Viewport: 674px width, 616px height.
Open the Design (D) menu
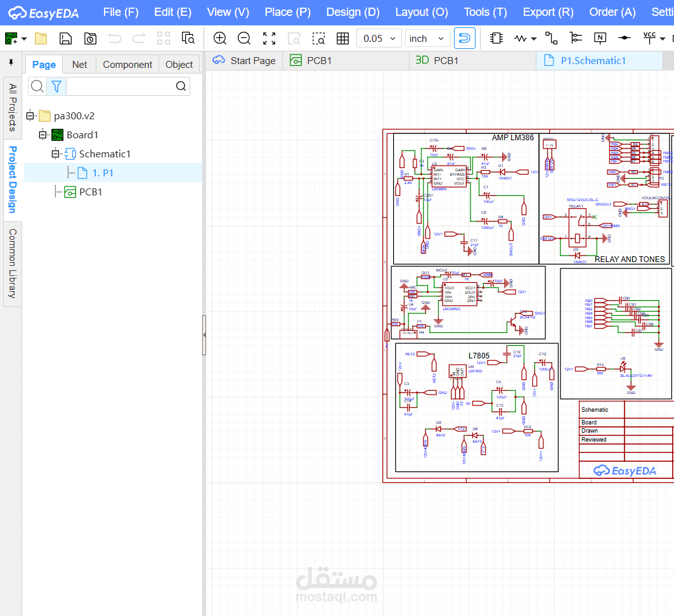[353, 12]
